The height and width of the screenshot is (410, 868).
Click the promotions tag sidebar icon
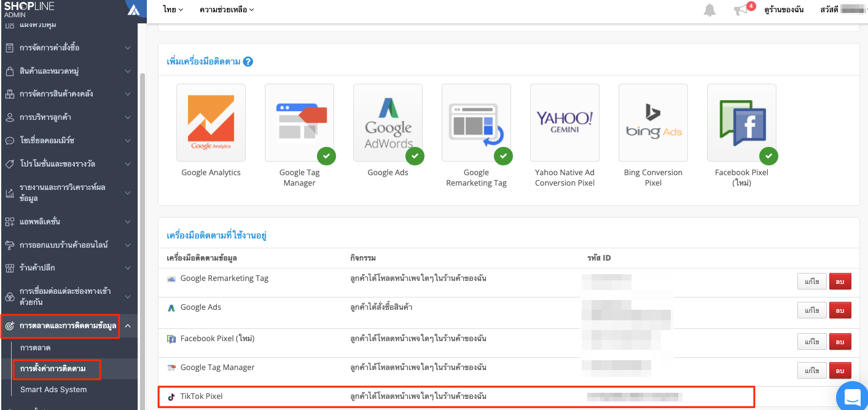tap(9, 164)
